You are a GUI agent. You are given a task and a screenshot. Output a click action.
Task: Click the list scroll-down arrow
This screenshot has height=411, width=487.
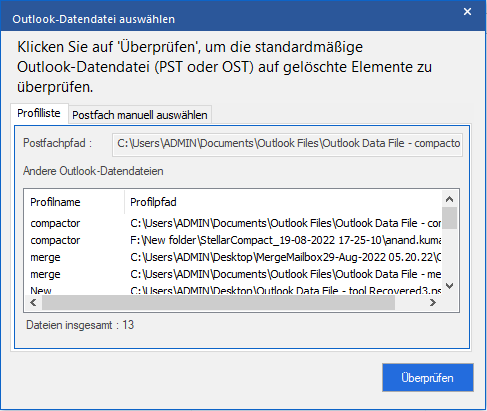point(449,286)
